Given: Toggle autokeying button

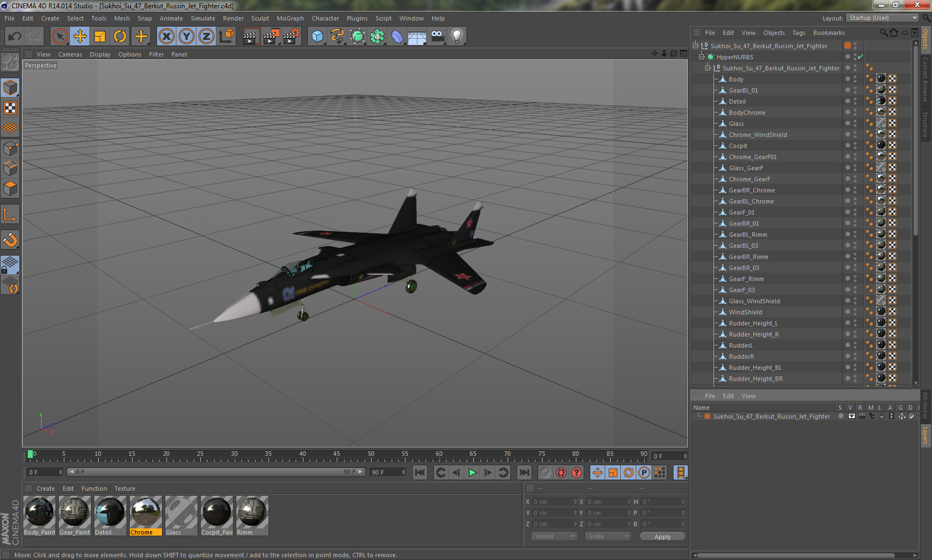Looking at the screenshot, I should [561, 472].
